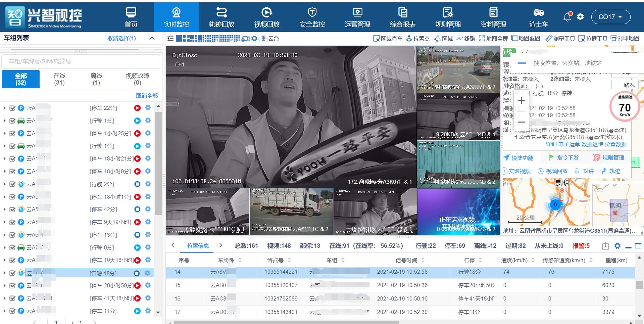Select the 线路 route tool
The width and height of the screenshot is (644, 324).
pos(465,38)
